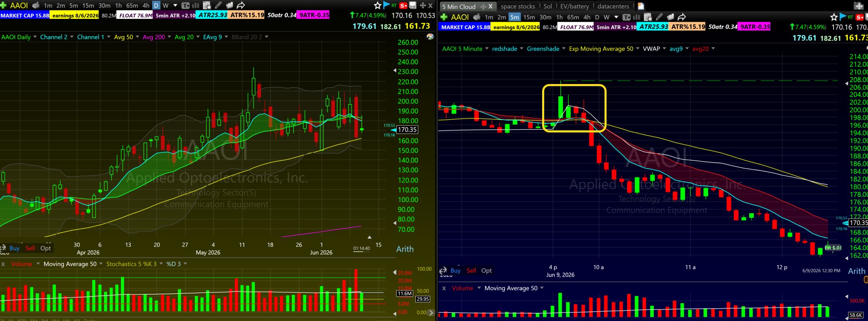This screenshot has height=321, width=868.
Task: Switch to the Sol tab
Action: pos(547,6)
